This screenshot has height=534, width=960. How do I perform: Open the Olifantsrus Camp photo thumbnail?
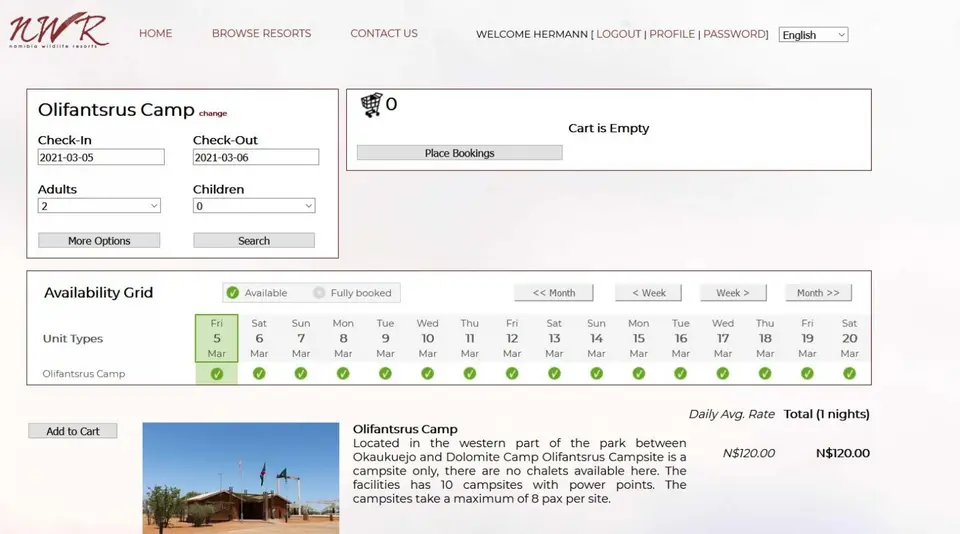click(x=241, y=478)
